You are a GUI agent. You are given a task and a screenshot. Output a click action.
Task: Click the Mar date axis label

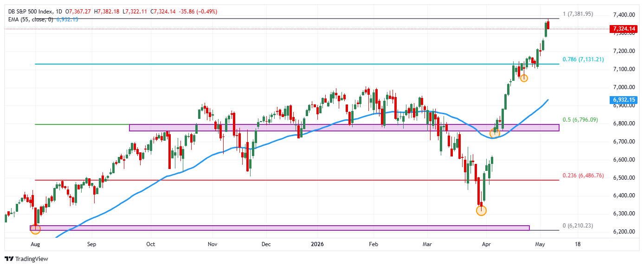click(426, 244)
